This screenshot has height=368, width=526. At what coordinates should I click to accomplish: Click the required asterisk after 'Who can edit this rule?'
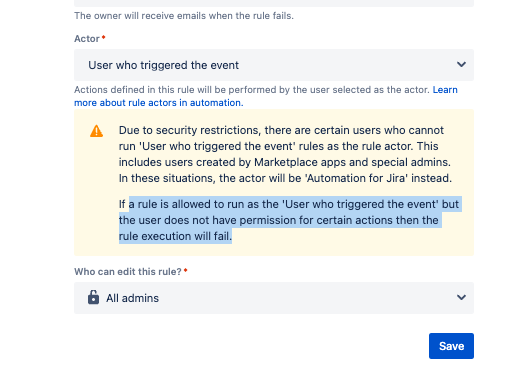pyautogui.click(x=186, y=270)
